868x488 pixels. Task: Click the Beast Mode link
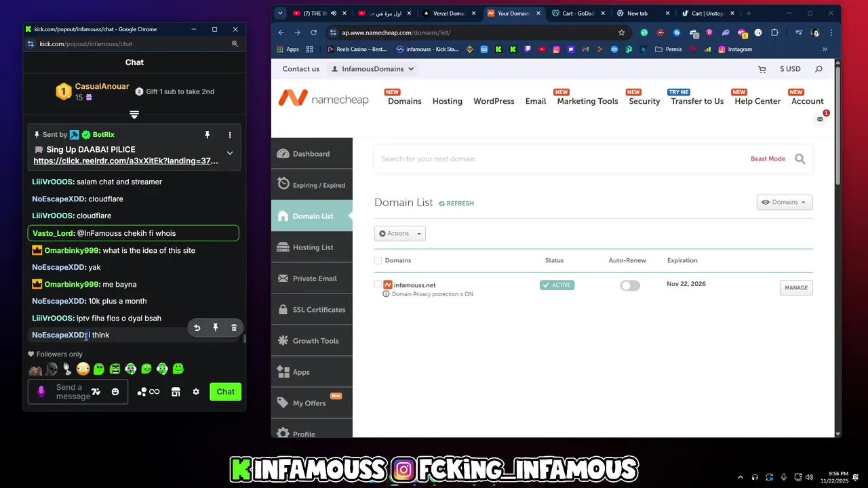[x=768, y=159]
